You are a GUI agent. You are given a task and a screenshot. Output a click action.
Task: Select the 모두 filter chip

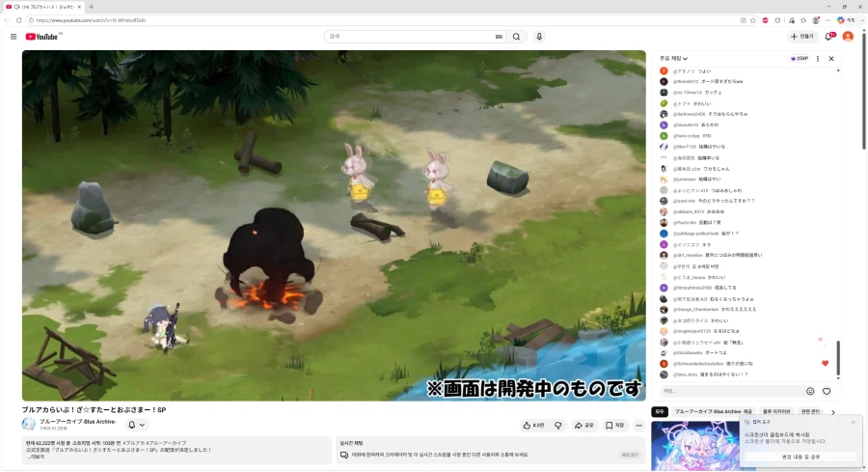point(660,411)
